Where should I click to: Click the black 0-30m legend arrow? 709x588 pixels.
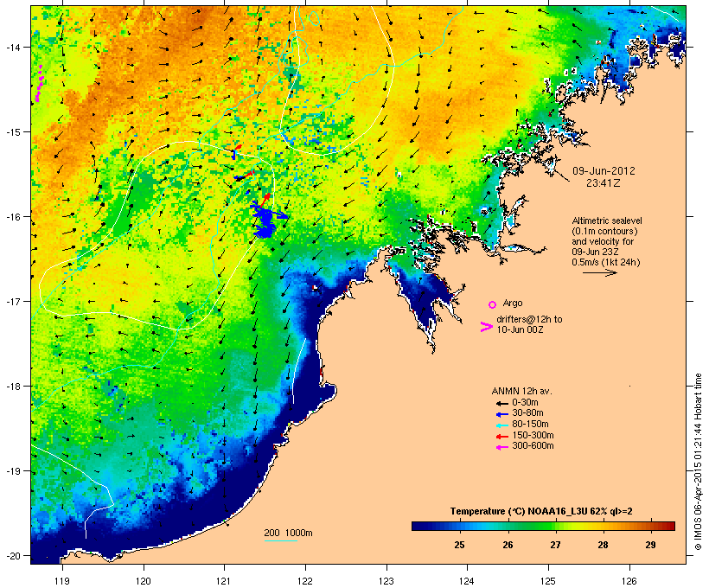(x=501, y=403)
